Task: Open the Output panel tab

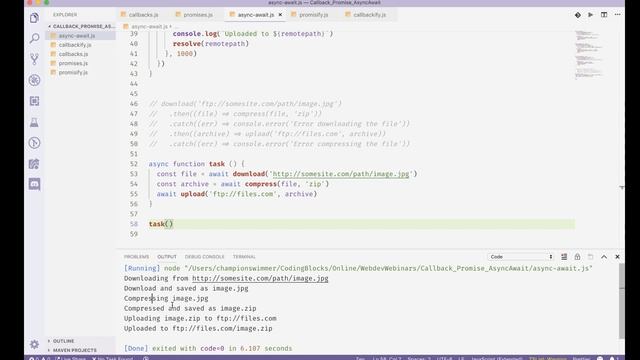Action: [x=167, y=257]
